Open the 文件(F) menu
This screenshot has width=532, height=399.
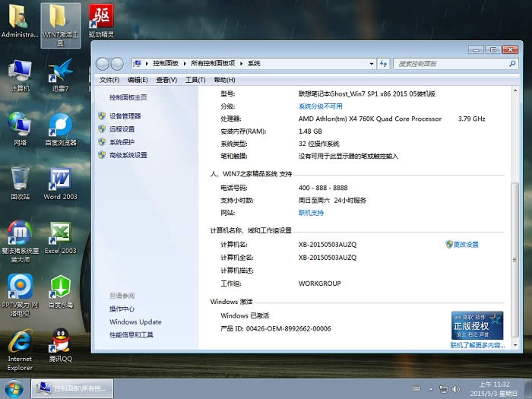(110, 80)
